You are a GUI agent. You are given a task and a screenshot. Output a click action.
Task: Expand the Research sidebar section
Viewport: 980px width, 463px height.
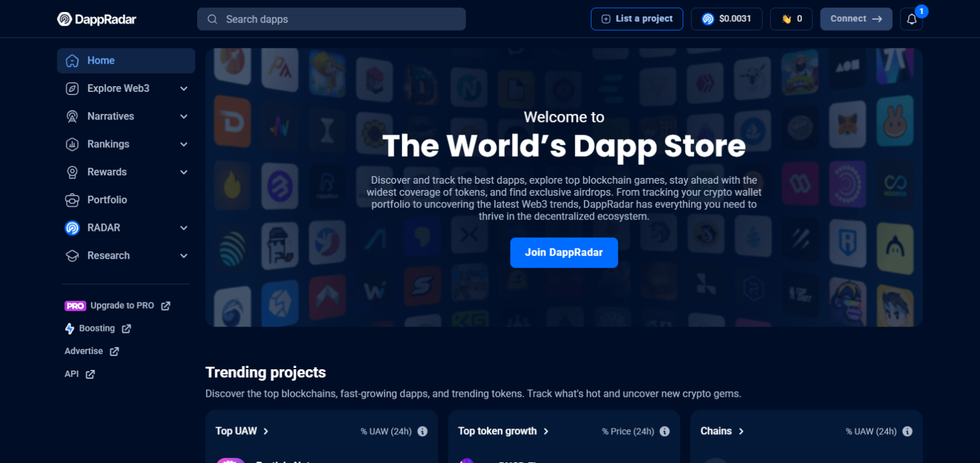(x=126, y=256)
